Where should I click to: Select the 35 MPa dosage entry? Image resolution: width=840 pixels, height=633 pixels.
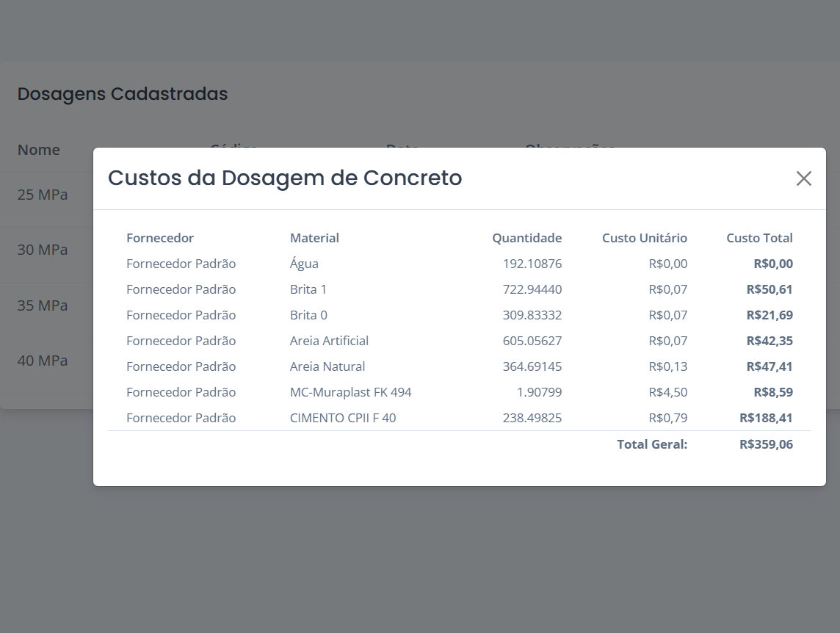(x=43, y=305)
